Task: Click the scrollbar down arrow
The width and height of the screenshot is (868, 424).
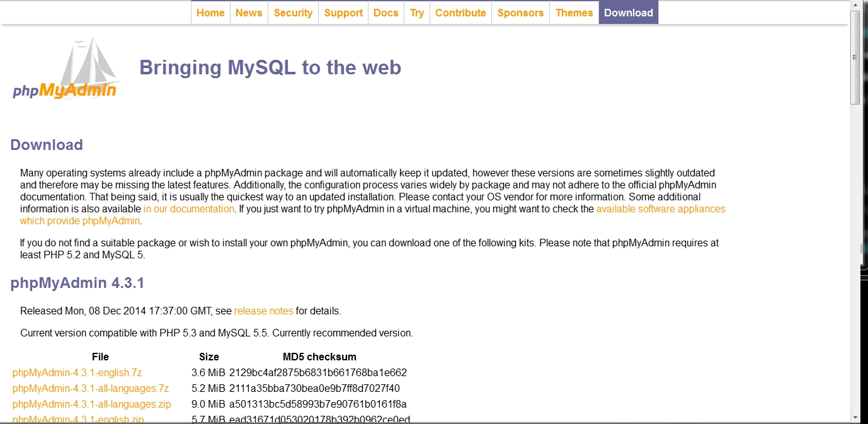Action: click(855, 417)
